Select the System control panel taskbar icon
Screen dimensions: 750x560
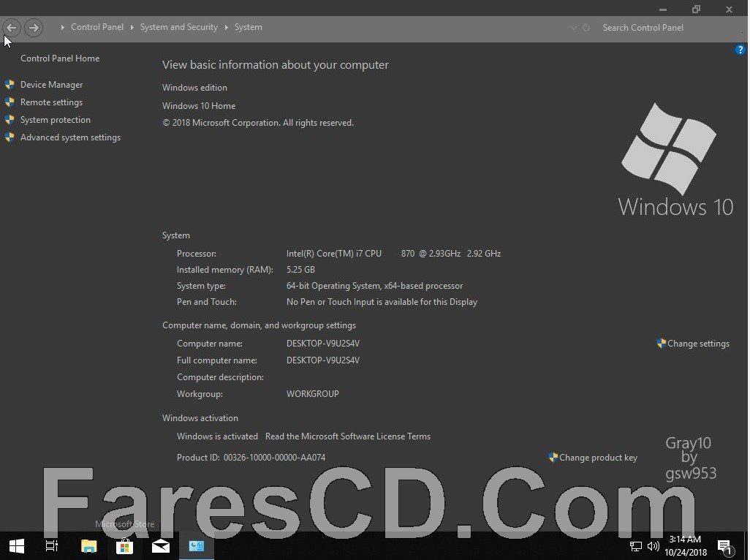197,545
